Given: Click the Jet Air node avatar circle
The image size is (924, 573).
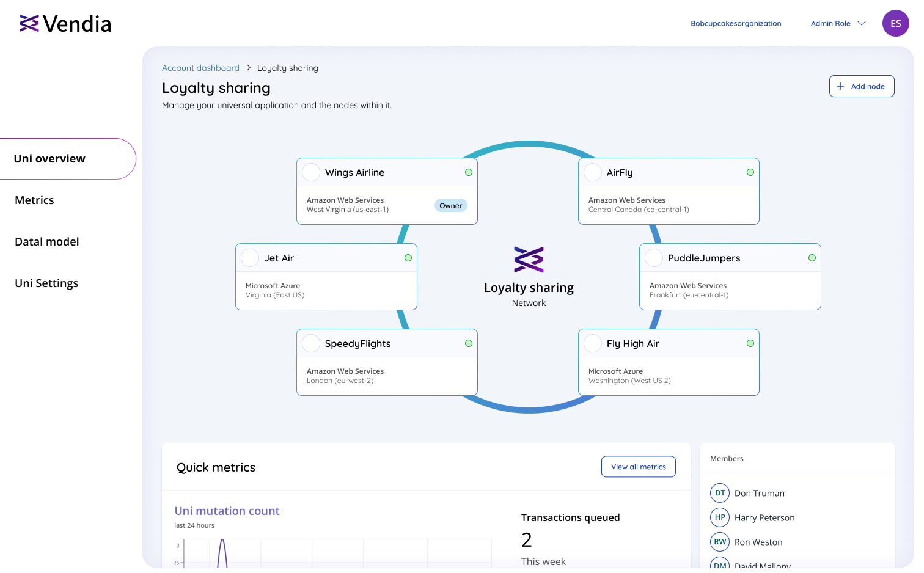Looking at the screenshot, I should pos(250,258).
